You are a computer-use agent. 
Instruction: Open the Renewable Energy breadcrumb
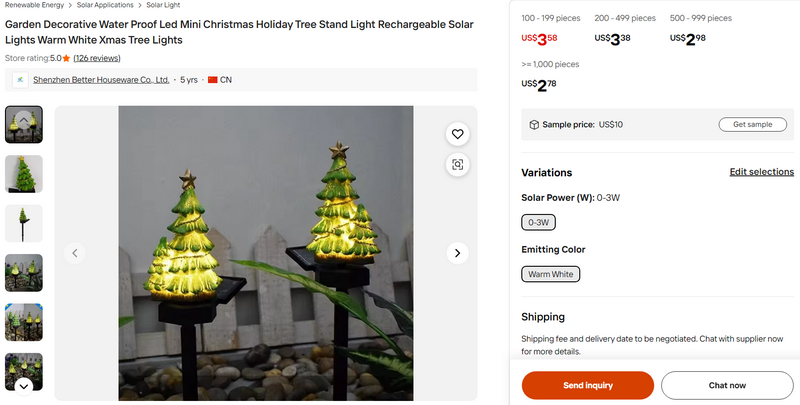point(32,5)
